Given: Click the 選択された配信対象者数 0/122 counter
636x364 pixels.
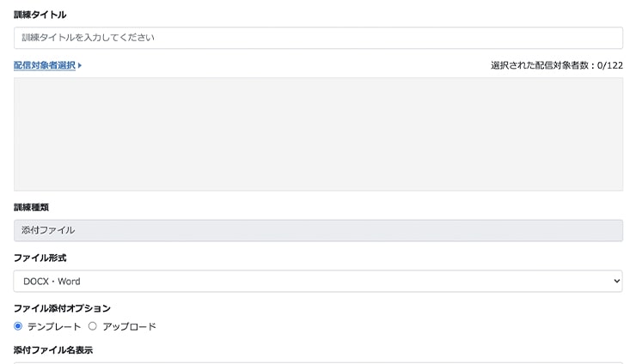Looking at the screenshot, I should pos(557,65).
